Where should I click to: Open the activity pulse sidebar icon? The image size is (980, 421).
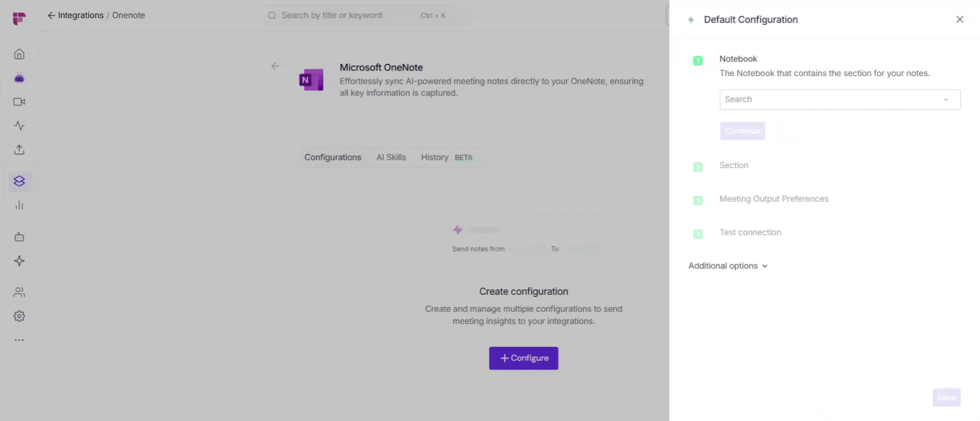tap(19, 126)
